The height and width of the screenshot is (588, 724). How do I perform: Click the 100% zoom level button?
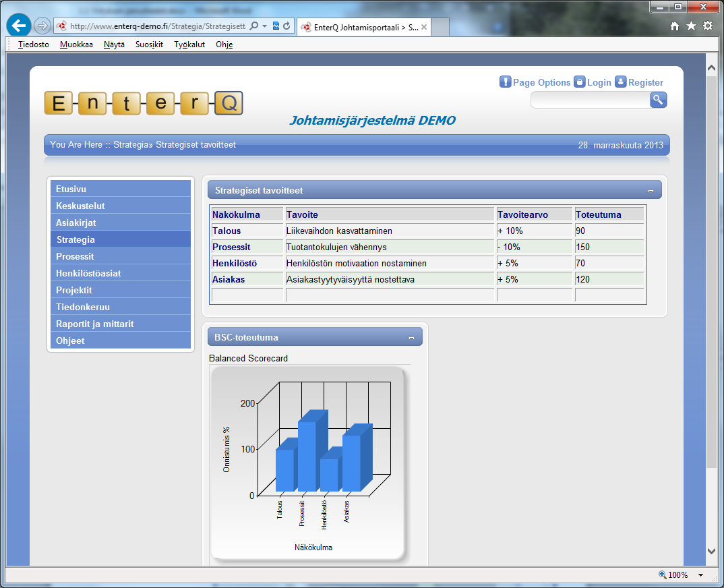[673, 575]
